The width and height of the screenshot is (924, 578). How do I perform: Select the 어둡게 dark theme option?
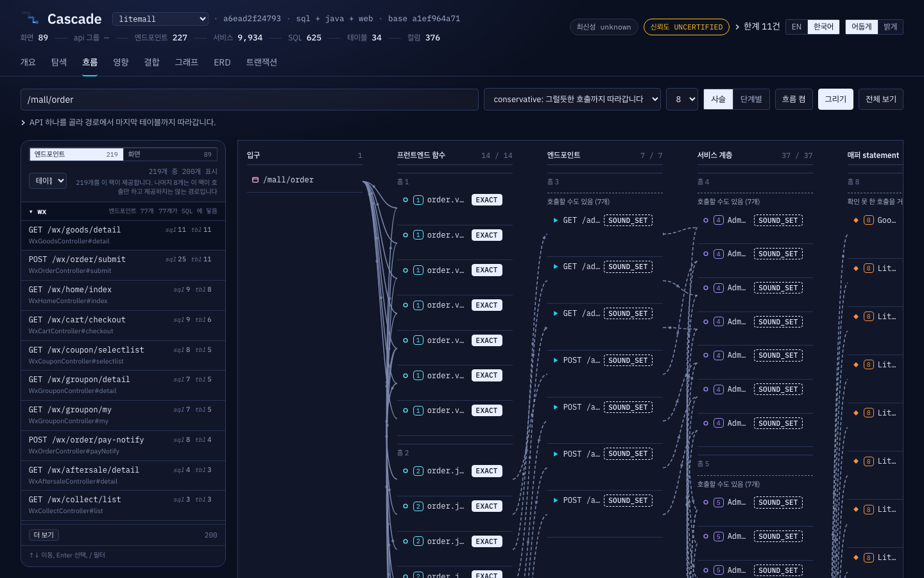click(861, 27)
